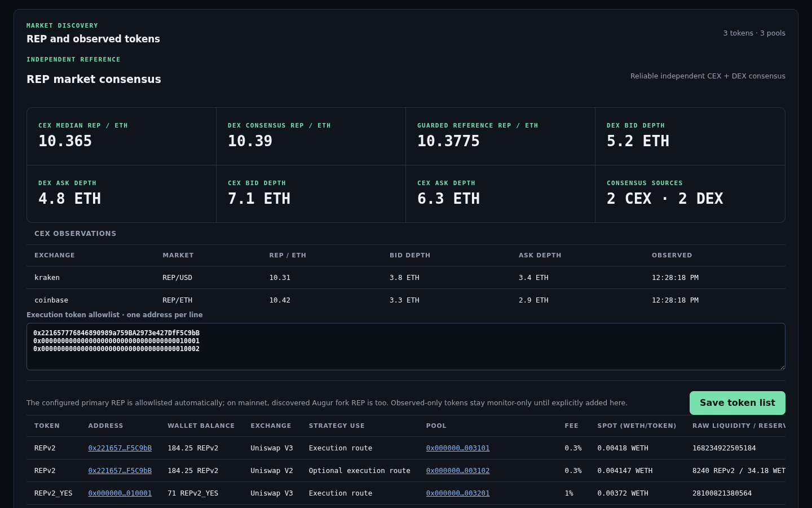Click the Save token list button
The image size is (812, 508).
click(737, 403)
